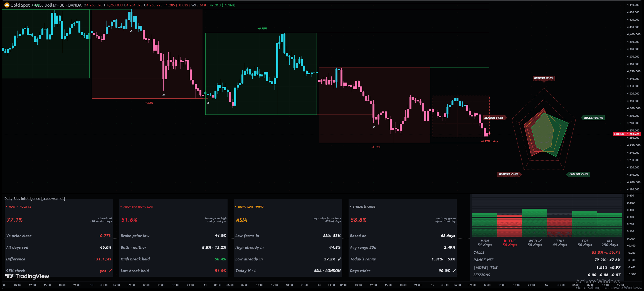Screen dimensions: 644x291
Task: Click the date label 11 on time axis
Action: (x=205, y=285)
